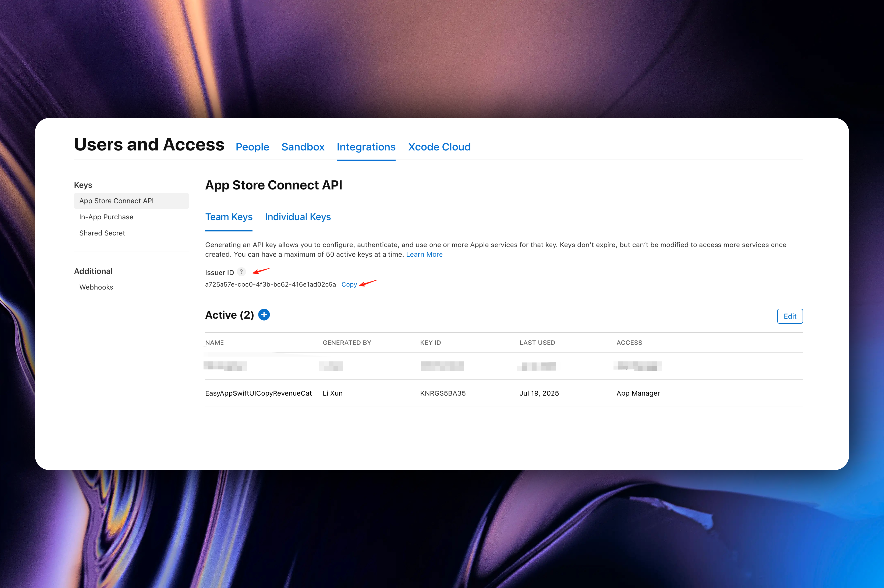
Task: Select the Integrations tab
Action: (x=366, y=147)
